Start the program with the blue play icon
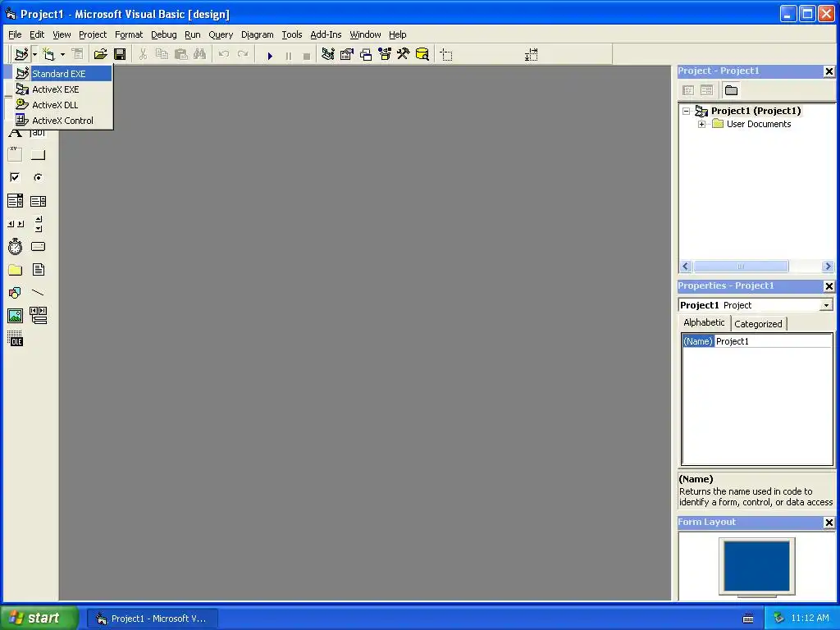 point(270,55)
